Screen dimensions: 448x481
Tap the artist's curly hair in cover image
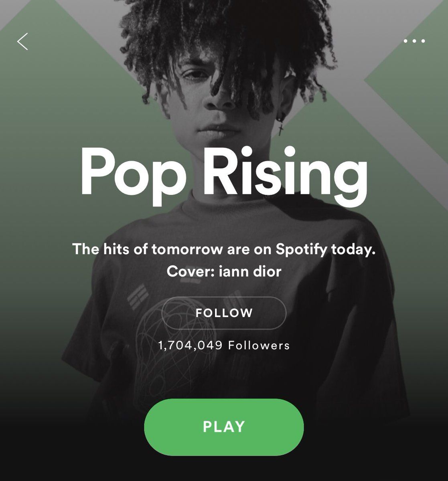tap(225, 32)
